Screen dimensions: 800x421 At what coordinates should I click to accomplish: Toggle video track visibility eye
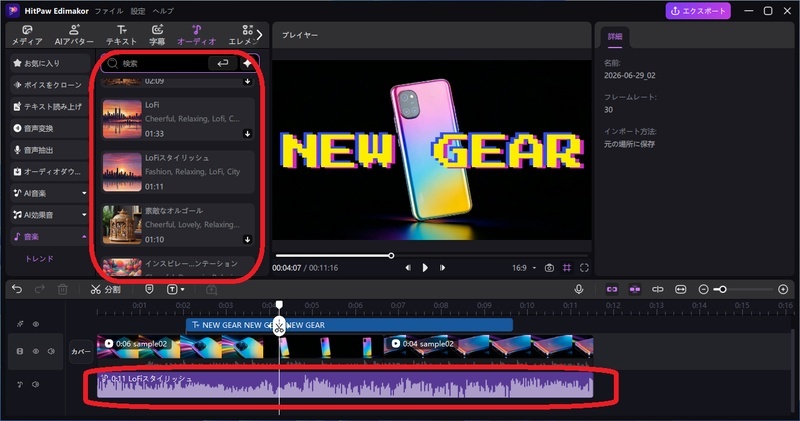36,351
